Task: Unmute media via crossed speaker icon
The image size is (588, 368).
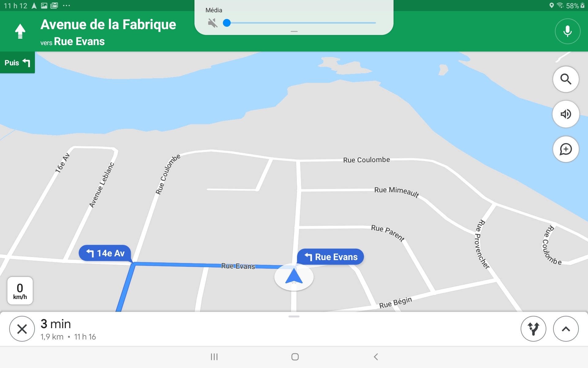Action: 213,23
